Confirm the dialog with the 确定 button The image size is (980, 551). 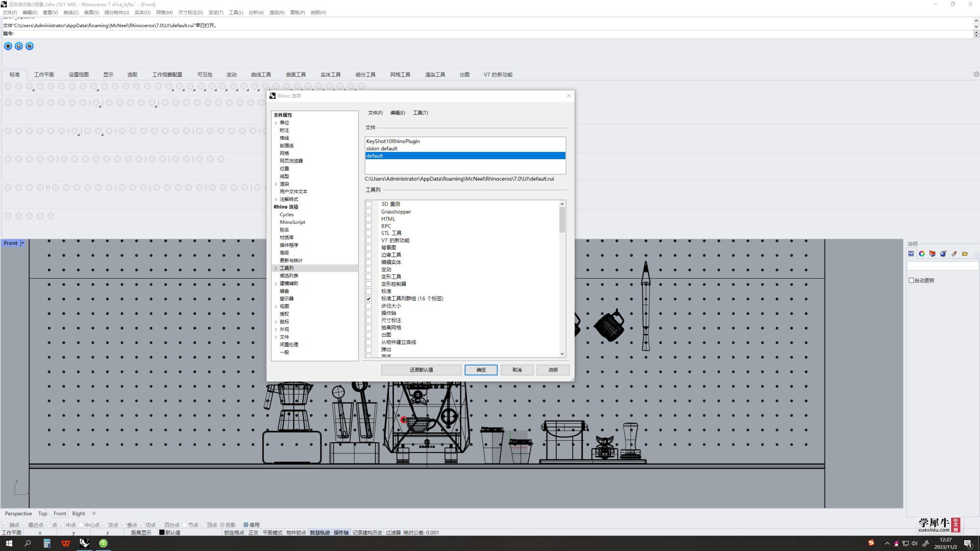point(481,370)
